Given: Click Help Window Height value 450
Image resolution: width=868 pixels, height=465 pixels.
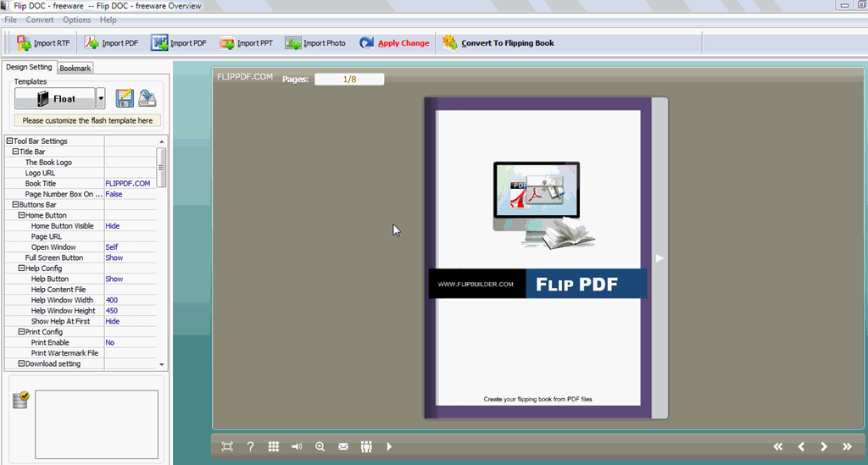Looking at the screenshot, I should pos(112,311).
